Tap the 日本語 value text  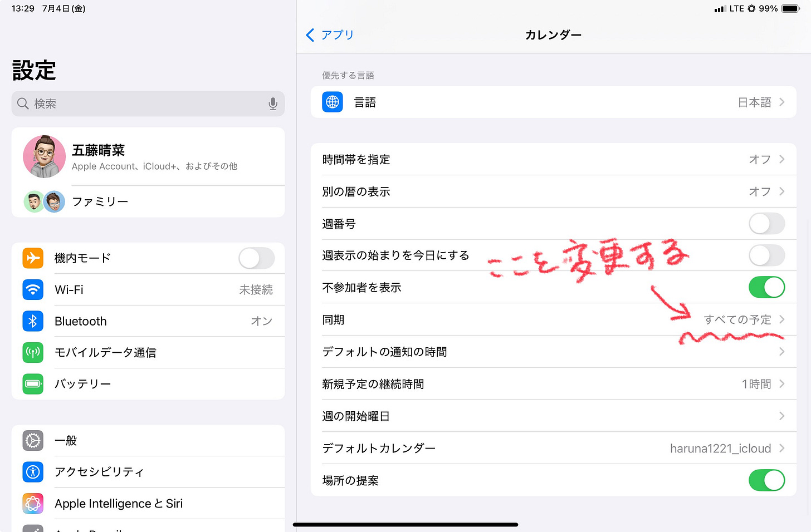[x=754, y=102]
